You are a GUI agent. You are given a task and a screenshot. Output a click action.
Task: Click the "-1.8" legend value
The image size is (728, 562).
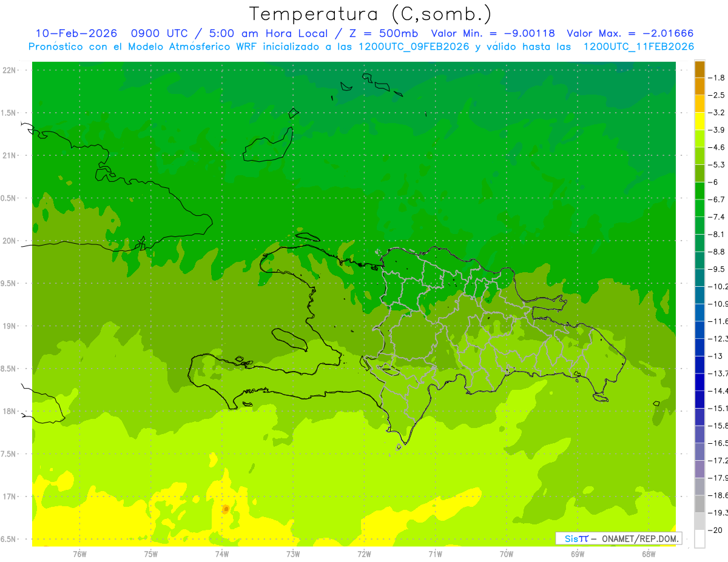718,78
